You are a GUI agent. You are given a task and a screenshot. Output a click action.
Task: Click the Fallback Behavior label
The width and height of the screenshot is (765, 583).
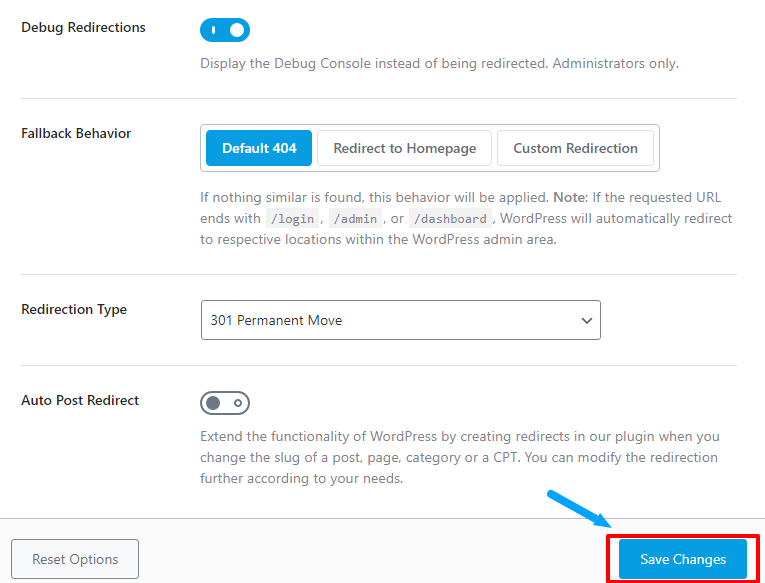[x=76, y=133]
